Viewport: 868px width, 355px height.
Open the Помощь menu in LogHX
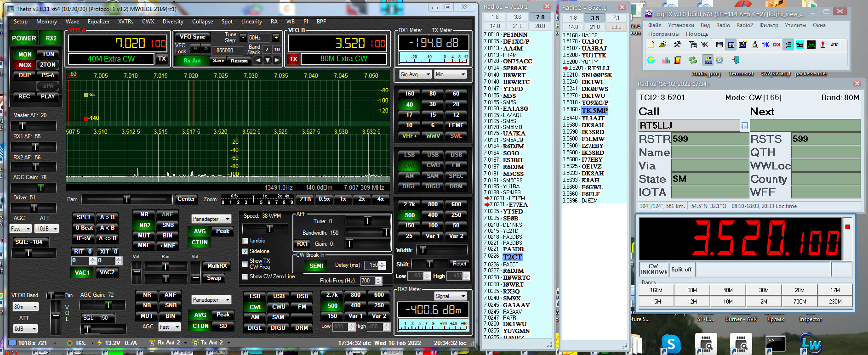pos(697,34)
